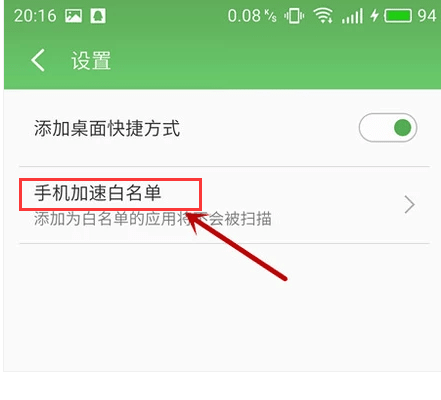Tap subtitle 添加为白名单的应用将不会被扫描
This screenshot has width=441, height=400.
153,219
